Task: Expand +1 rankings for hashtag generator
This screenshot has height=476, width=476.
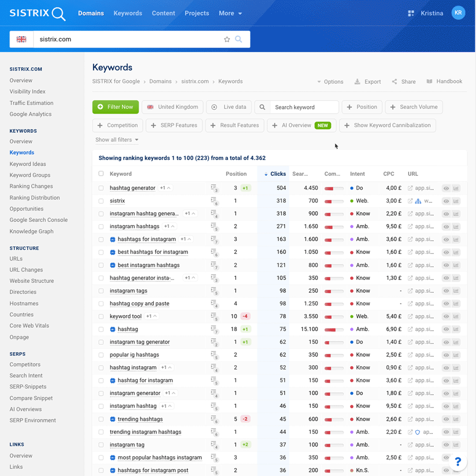Action: 165,188
